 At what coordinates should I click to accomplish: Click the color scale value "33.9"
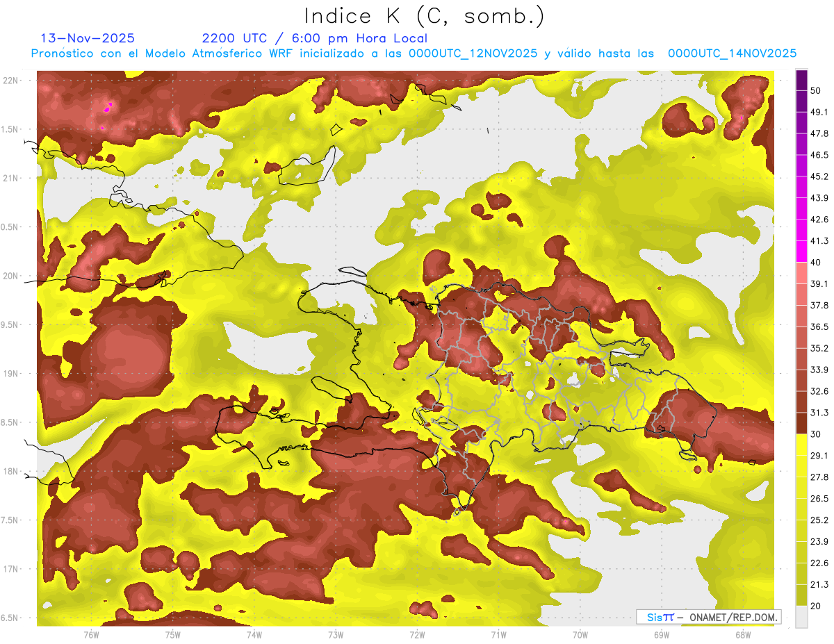click(x=819, y=370)
